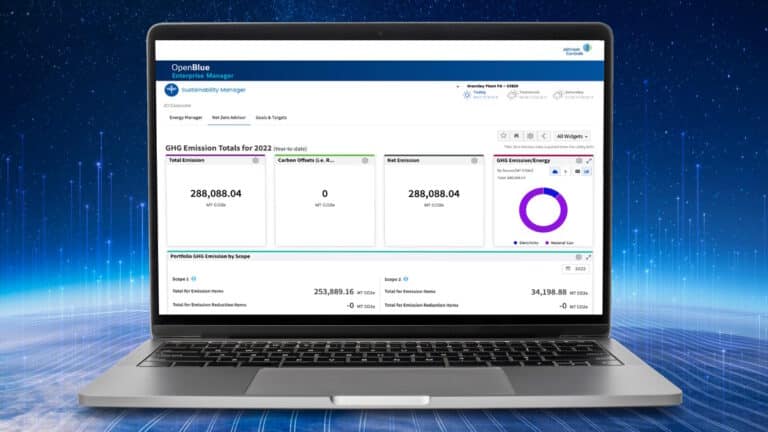
Task: Select the energy bolt view toggle
Action: click(x=566, y=171)
